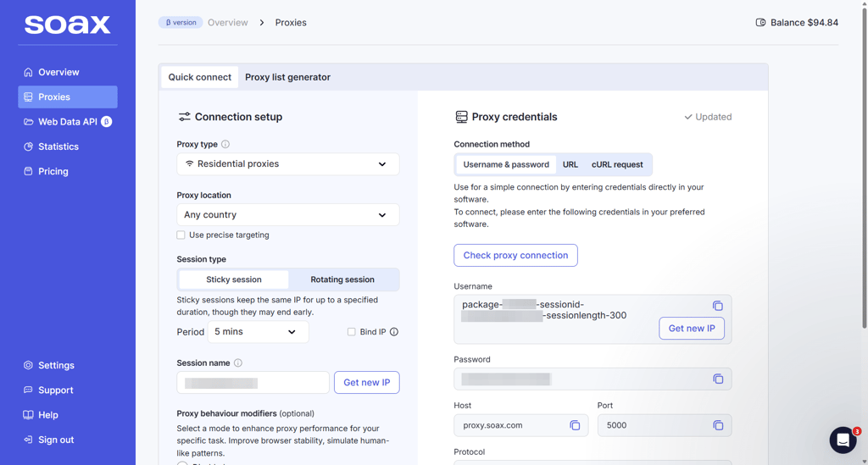
Task: Copy the Host proxy.soax.com
Action: pyautogui.click(x=575, y=425)
